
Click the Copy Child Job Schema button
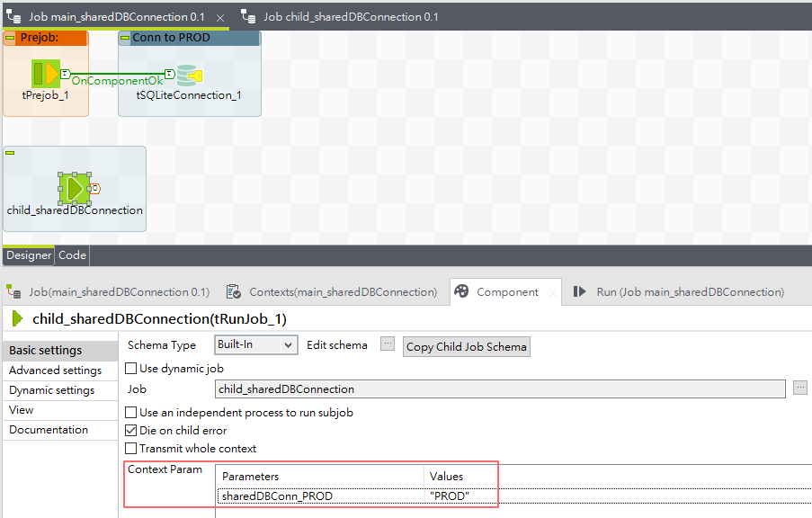[x=466, y=346]
